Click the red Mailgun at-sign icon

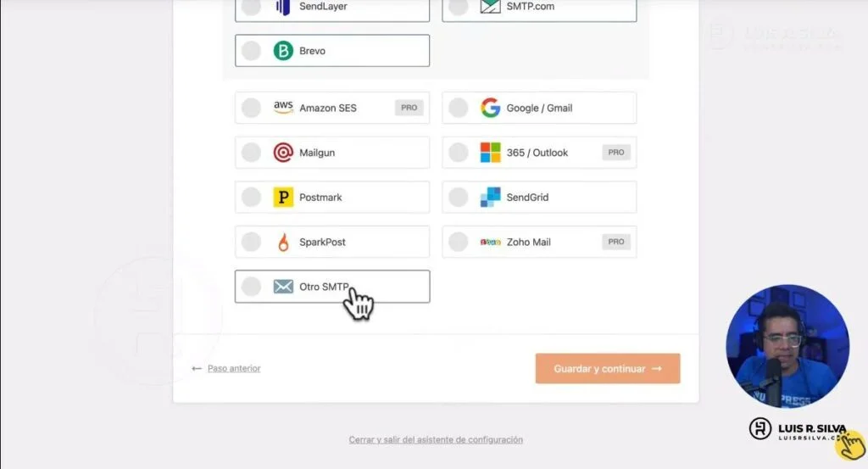click(x=283, y=153)
